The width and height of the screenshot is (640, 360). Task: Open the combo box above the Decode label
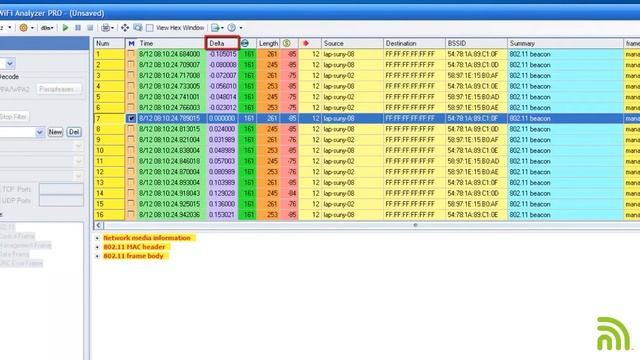7,63
